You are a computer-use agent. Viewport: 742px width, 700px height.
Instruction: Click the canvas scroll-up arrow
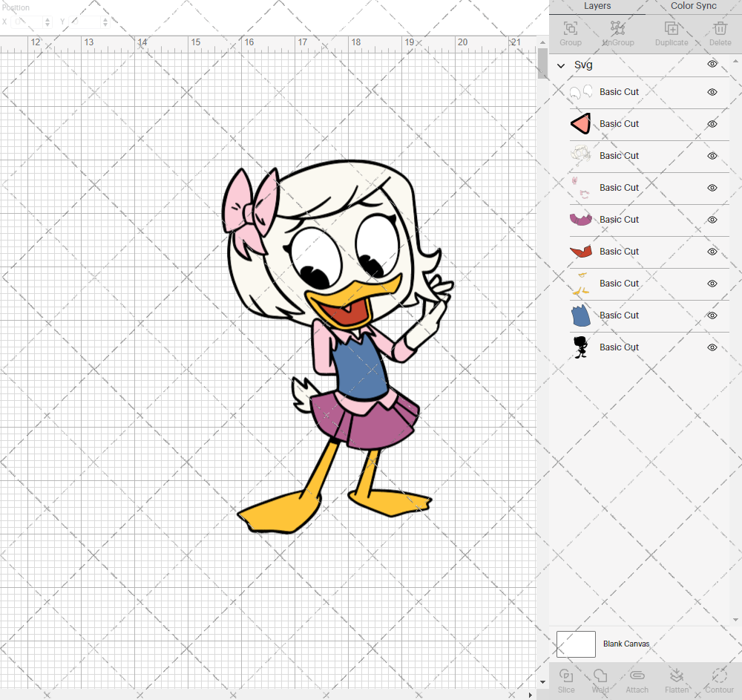pos(543,42)
